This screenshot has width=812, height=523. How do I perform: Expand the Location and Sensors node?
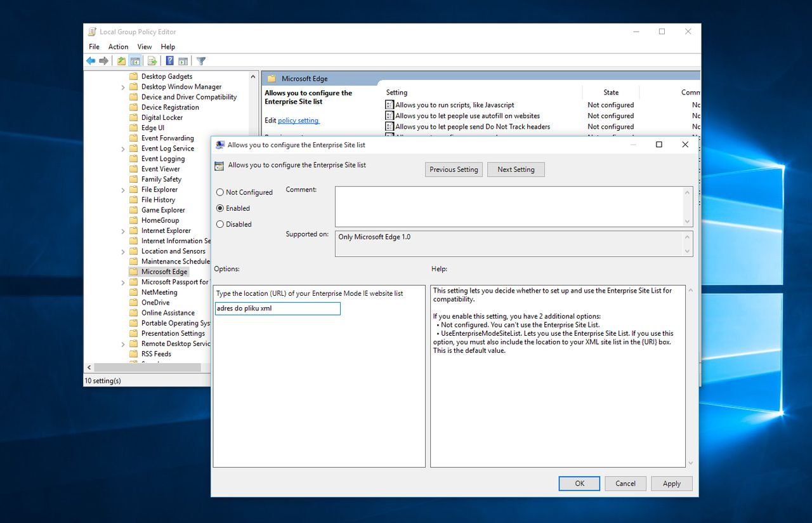(x=123, y=251)
